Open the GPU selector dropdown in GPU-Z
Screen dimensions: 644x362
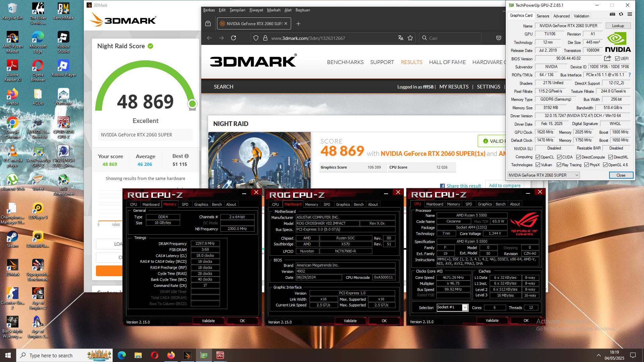(543, 175)
